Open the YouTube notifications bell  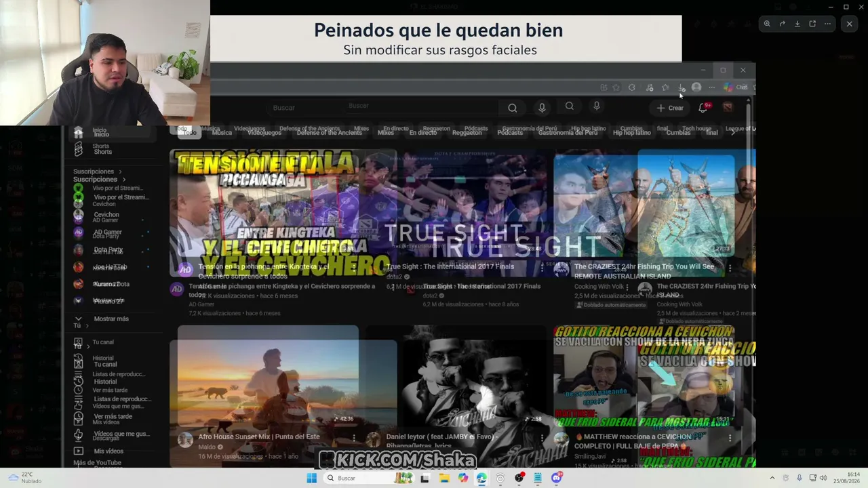tap(703, 108)
